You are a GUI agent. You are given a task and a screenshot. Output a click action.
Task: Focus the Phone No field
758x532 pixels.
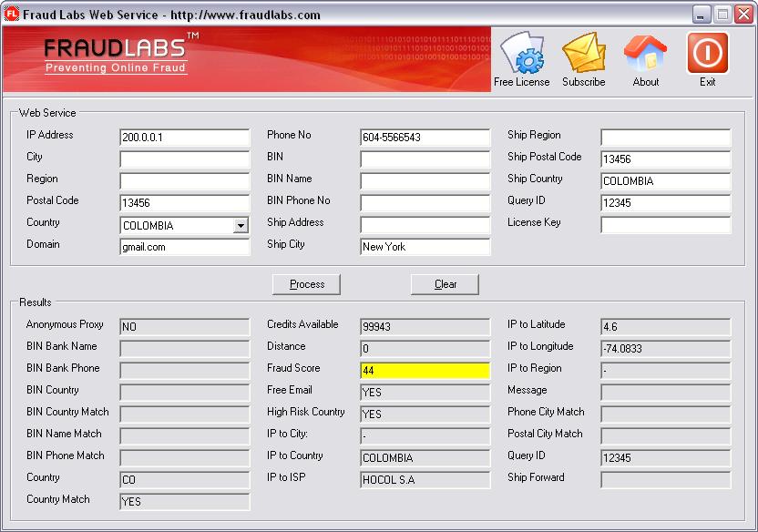(x=425, y=138)
